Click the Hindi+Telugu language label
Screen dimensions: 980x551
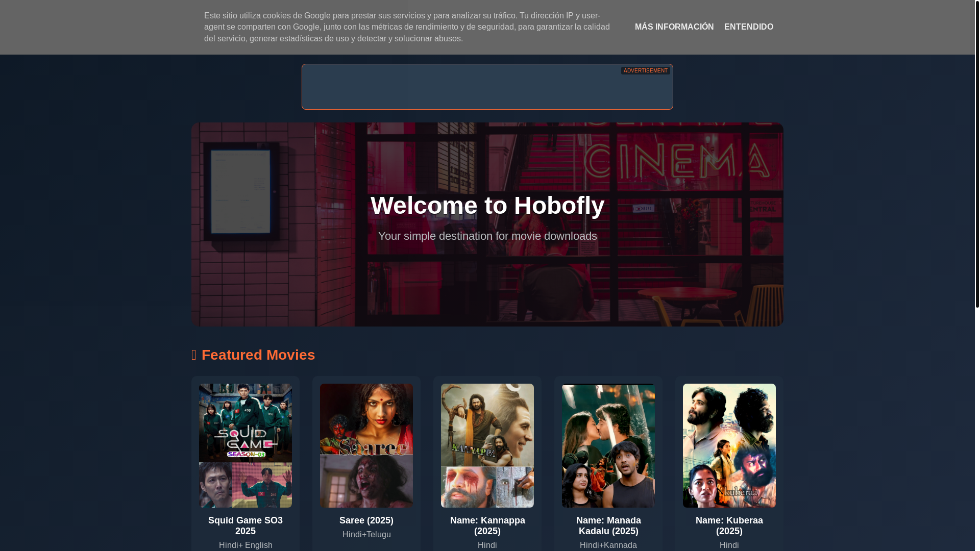point(366,535)
